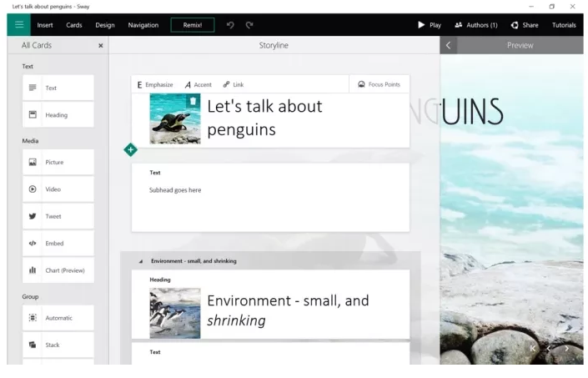This screenshot has height=378, width=588.
Task: Play the Sway presentation
Action: click(x=430, y=25)
